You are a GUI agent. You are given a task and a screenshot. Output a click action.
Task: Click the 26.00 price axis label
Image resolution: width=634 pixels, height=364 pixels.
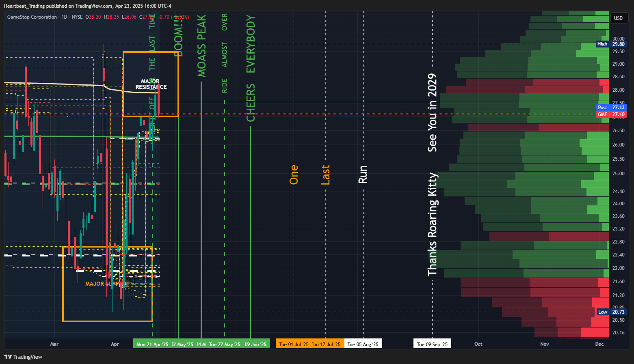point(618,145)
